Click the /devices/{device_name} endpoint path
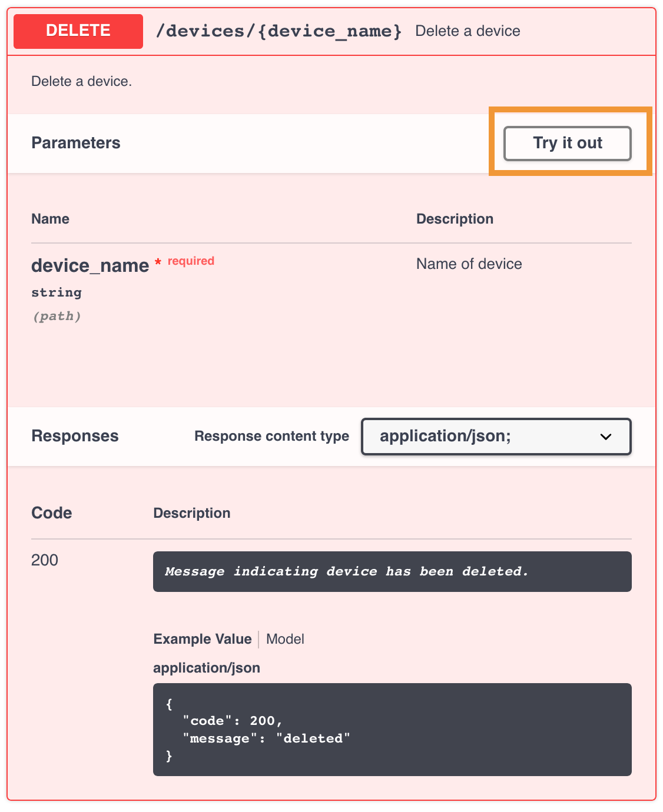This screenshot has height=812, width=663. point(279,31)
